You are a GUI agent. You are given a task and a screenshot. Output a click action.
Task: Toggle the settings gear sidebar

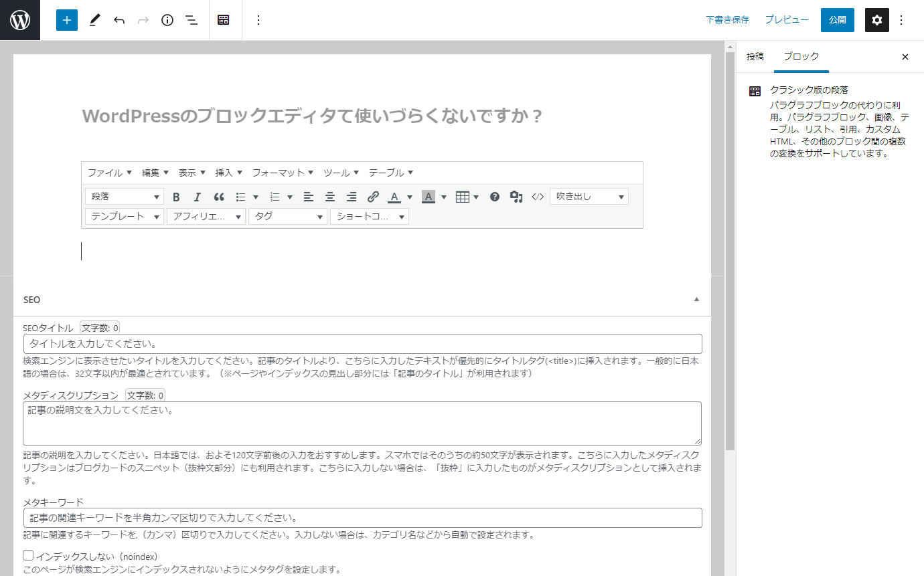(877, 20)
